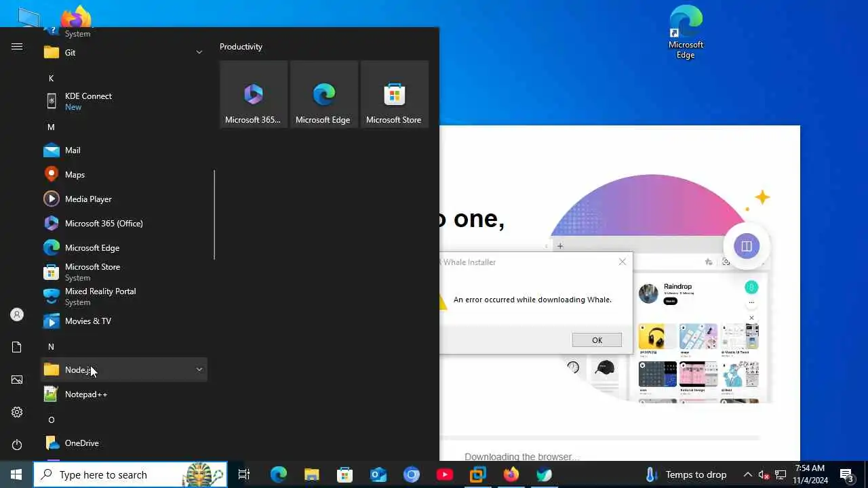Launch Notepad++ from the app list
The width and height of the screenshot is (868, 488).
click(x=124, y=394)
